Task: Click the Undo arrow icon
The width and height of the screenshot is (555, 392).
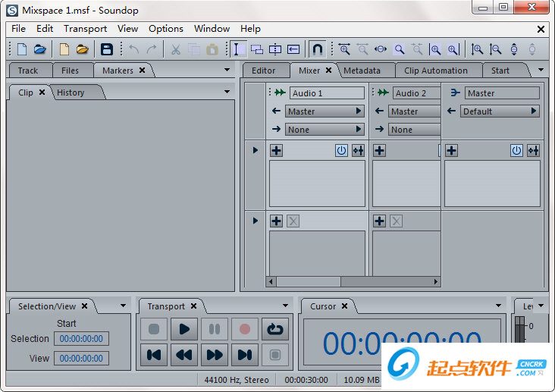Action: coord(133,49)
